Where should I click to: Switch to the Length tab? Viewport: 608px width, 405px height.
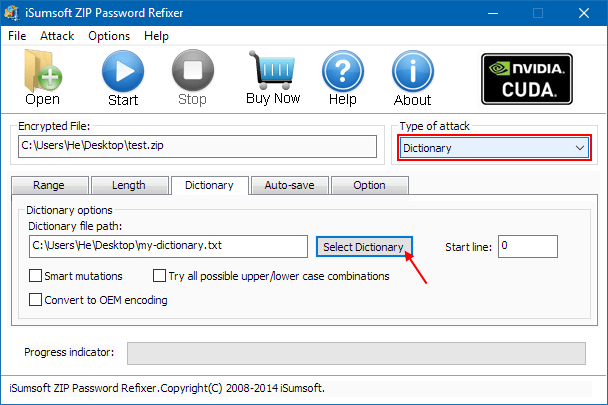point(129,185)
